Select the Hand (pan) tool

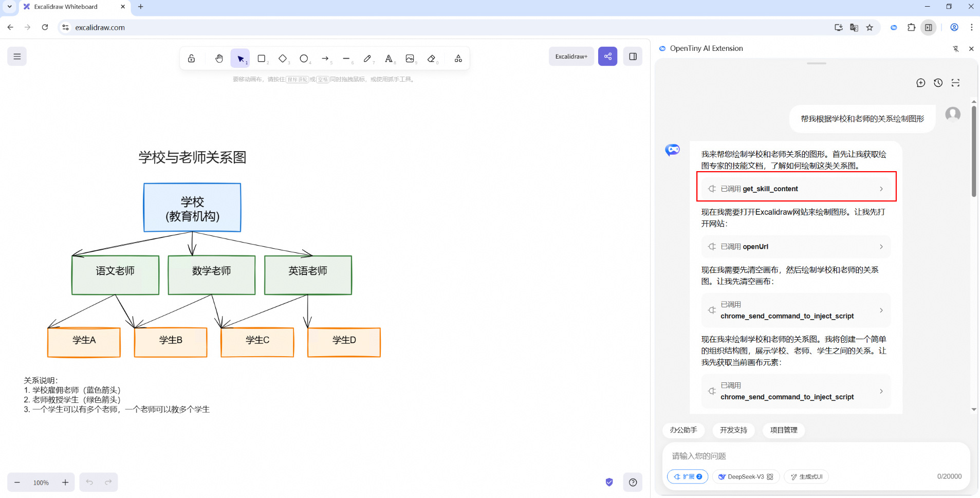pyautogui.click(x=219, y=59)
